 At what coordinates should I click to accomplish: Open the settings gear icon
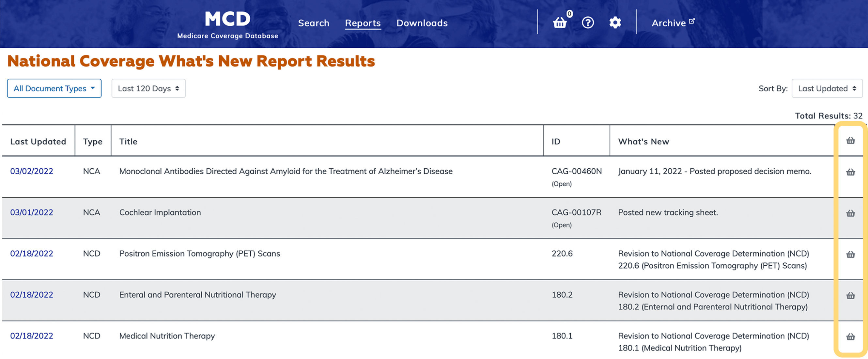615,23
